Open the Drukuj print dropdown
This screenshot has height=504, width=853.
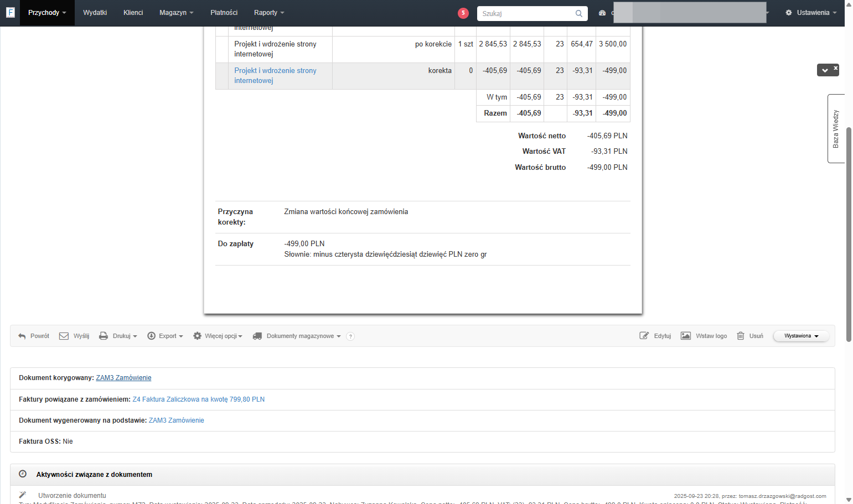coord(118,336)
